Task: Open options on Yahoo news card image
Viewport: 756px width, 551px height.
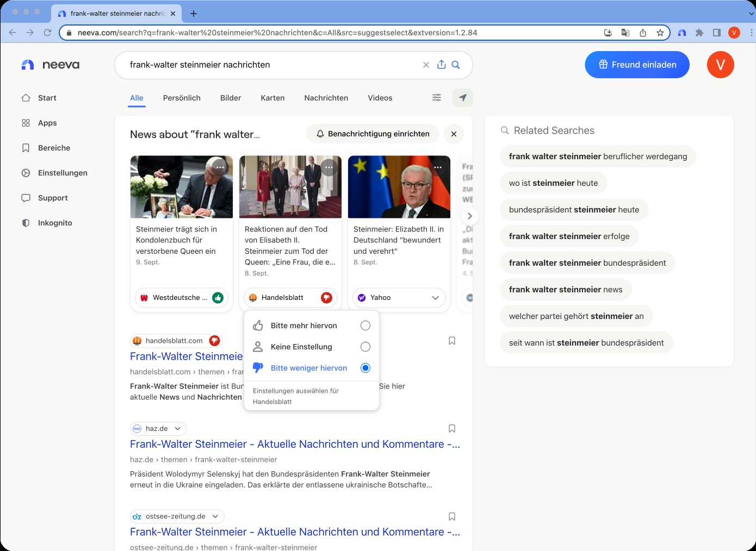Action: (437, 167)
